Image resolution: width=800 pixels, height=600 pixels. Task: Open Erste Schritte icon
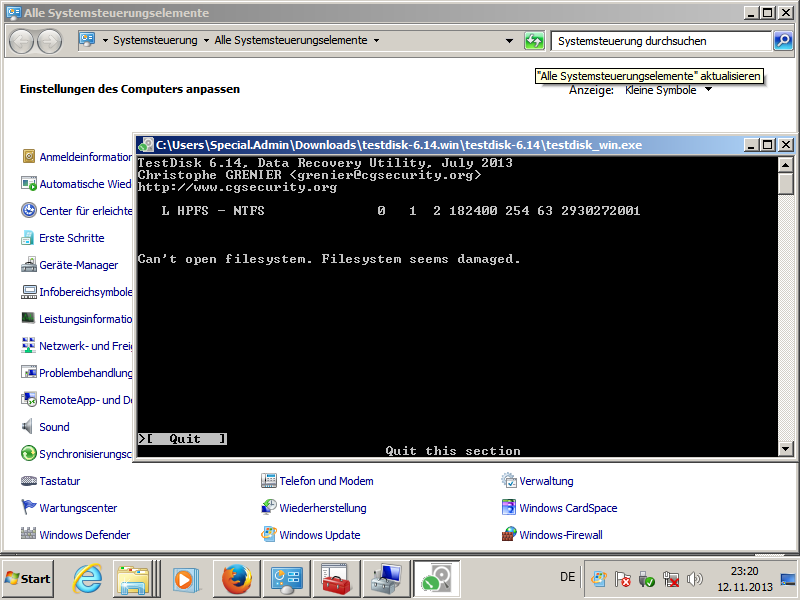coord(28,238)
